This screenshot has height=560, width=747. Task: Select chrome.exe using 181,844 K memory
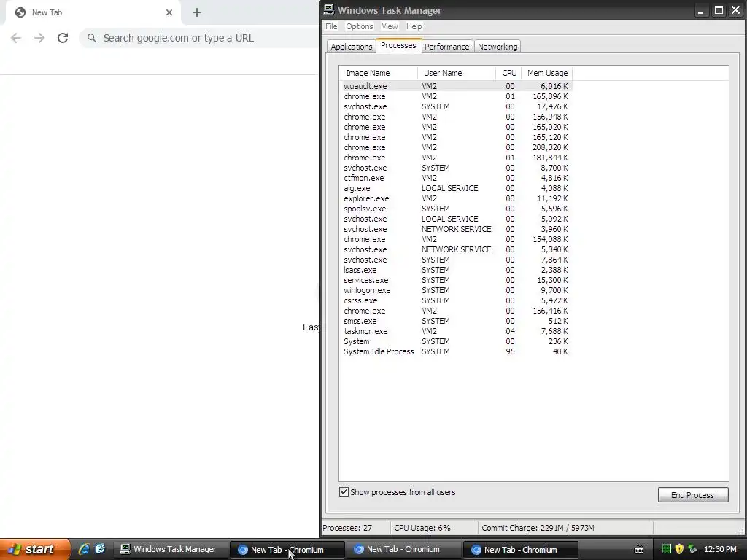(456, 157)
